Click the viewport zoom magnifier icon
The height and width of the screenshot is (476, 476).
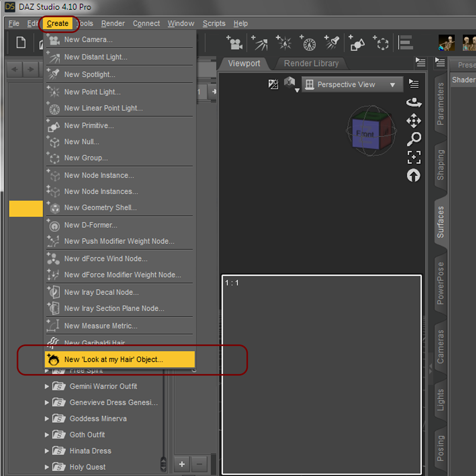[x=414, y=139]
